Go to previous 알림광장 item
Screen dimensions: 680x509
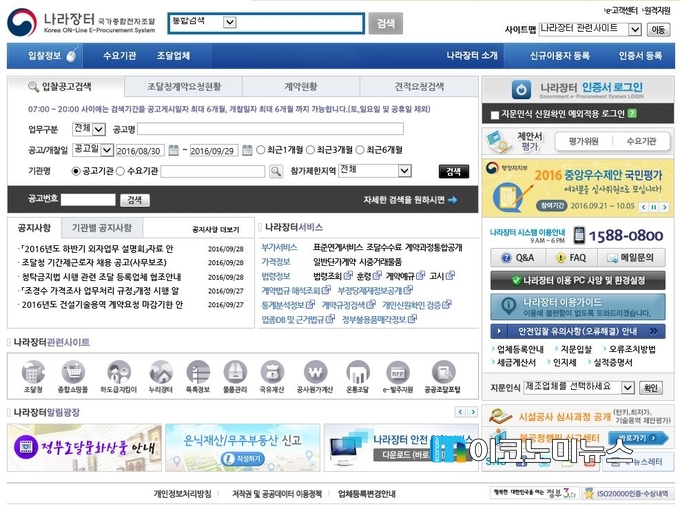461,411
